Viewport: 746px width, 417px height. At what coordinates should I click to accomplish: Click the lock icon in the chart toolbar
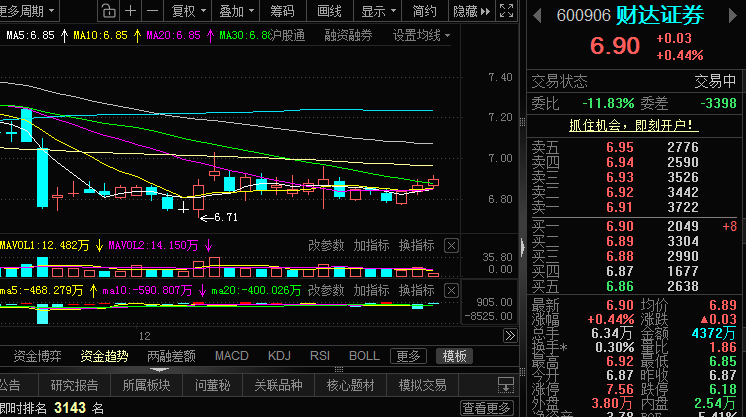(x=108, y=11)
